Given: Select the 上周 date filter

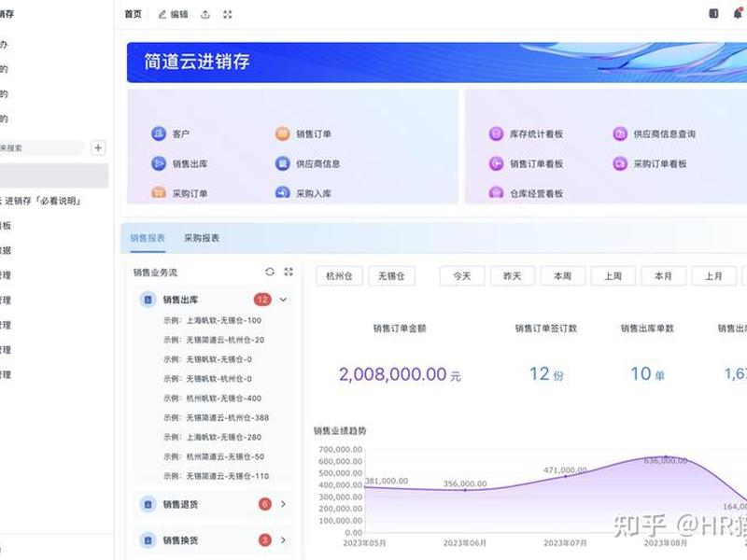Looking at the screenshot, I should click(x=613, y=276).
